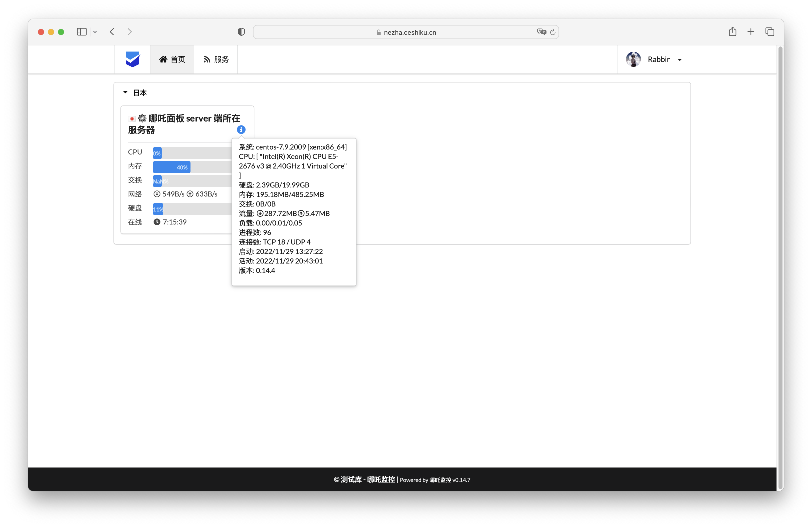
Task: Click the network download arrow icon
Action: coord(156,194)
